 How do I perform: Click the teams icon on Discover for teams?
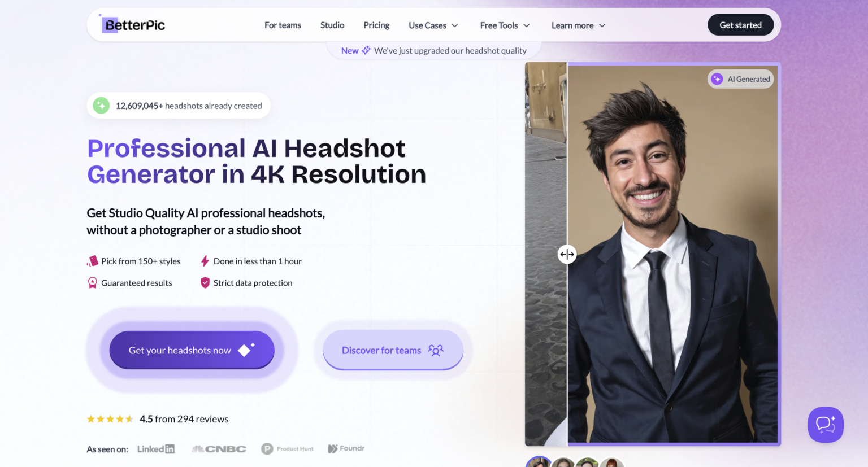(436, 350)
